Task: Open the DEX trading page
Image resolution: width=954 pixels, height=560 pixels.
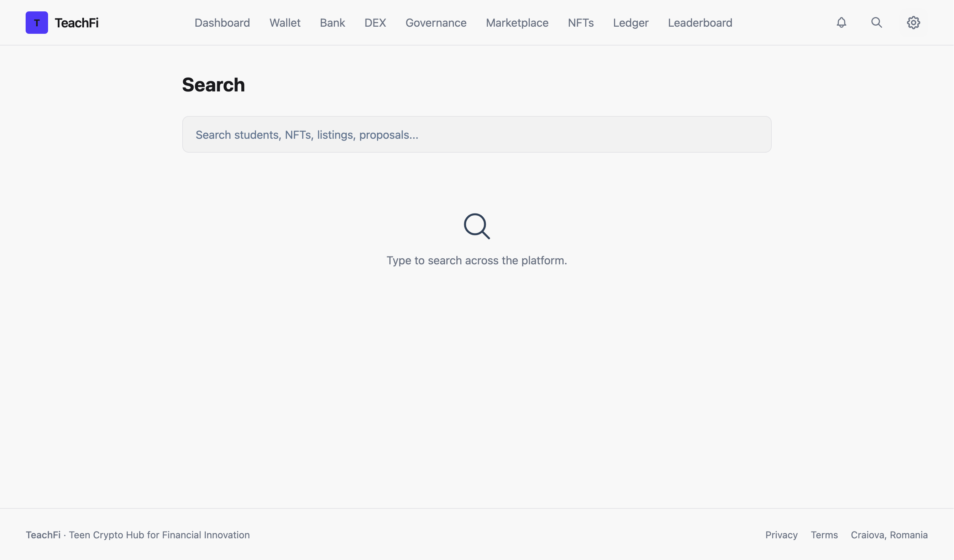Action: tap(375, 23)
